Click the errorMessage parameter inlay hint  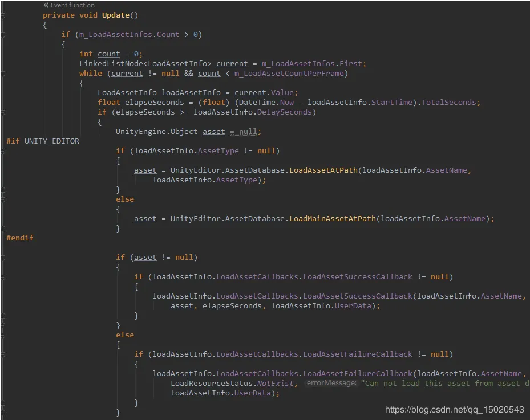tap(331, 383)
